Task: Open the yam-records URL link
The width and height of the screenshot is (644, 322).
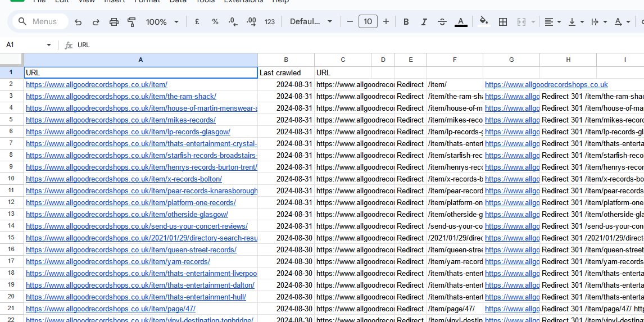Action: [x=118, y=262]
